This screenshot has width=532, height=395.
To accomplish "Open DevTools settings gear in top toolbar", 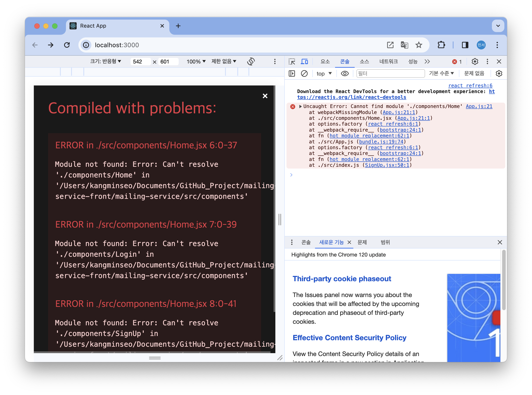I will point(475,61).
